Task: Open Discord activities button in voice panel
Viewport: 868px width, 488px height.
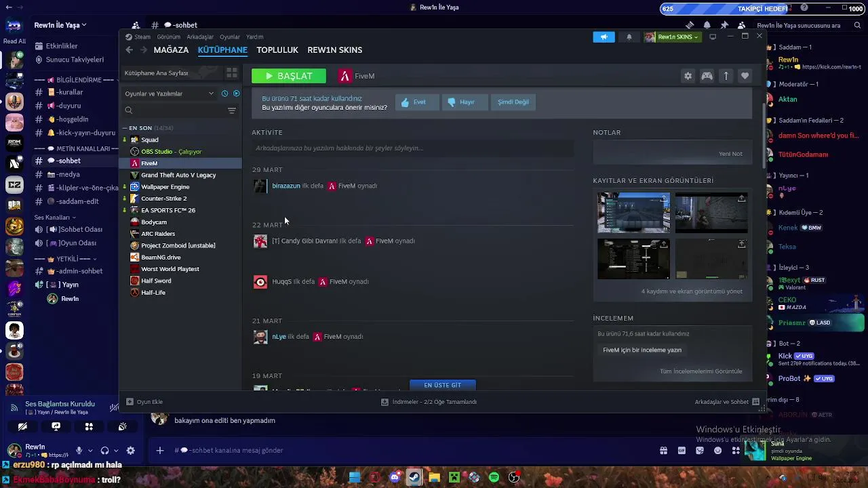Action: [x=89, y=426]
